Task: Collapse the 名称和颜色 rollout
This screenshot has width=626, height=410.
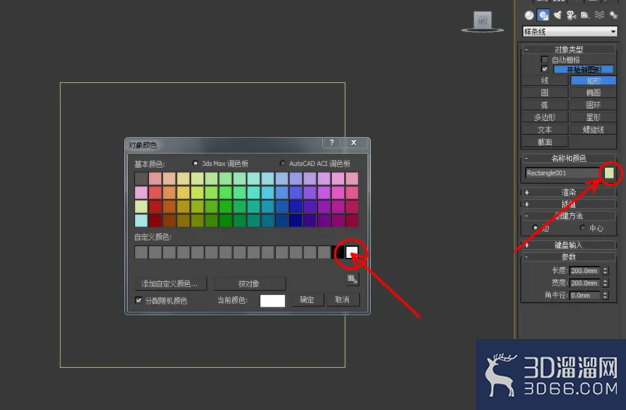Action: [569, 158]
